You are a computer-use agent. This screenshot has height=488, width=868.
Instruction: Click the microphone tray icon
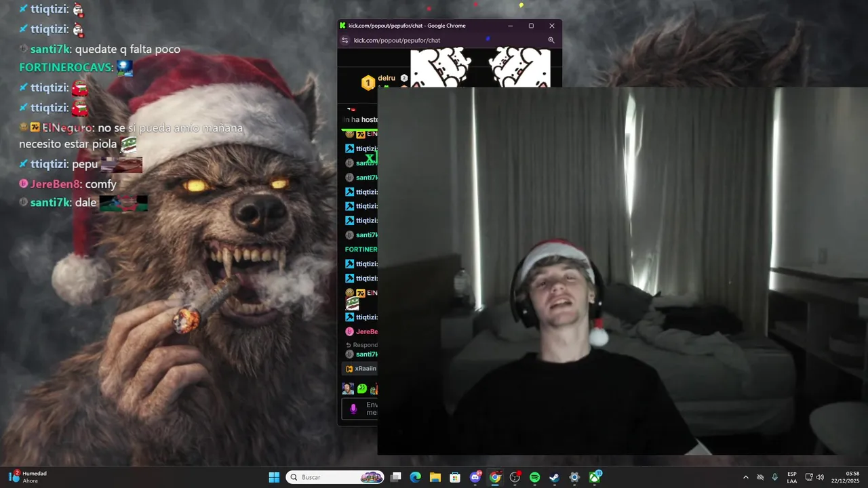pyautogui.click(x=774, y=477)
